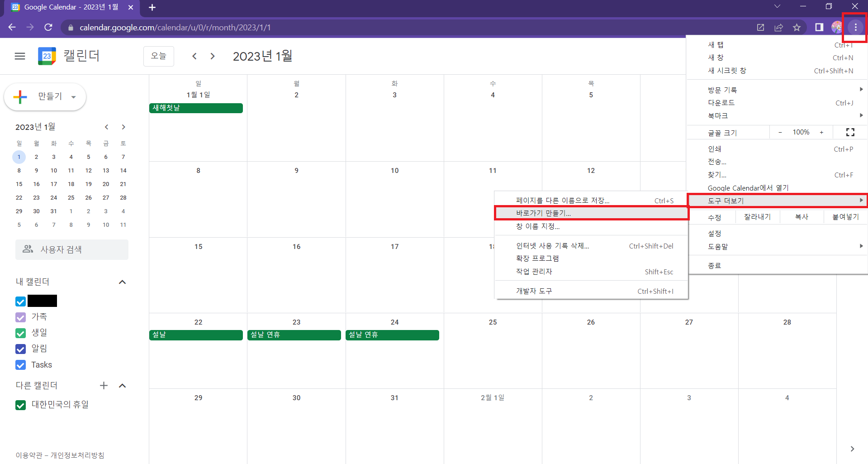Uncheck the 생일 calendar checkbox
The width and height of the screenshot is (868, 464).
click(x=21, y=333)
